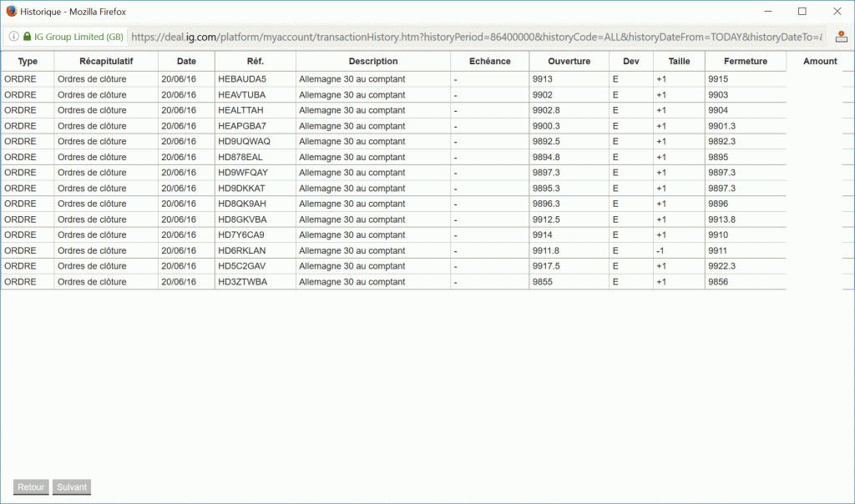Select reference HD5C2GAV
This screenshot has height=504, width=855.
tap(241, 266)
